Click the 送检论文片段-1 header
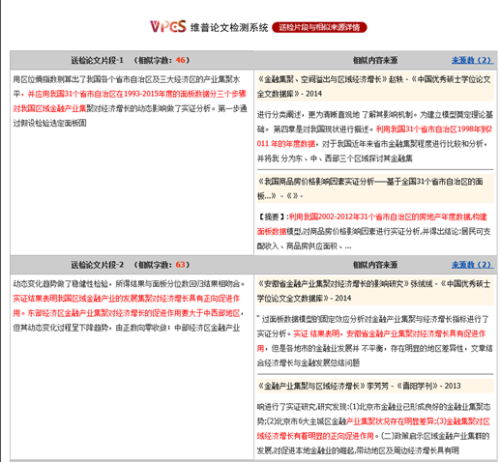The image size is (500, 462). tap(97, 60)
